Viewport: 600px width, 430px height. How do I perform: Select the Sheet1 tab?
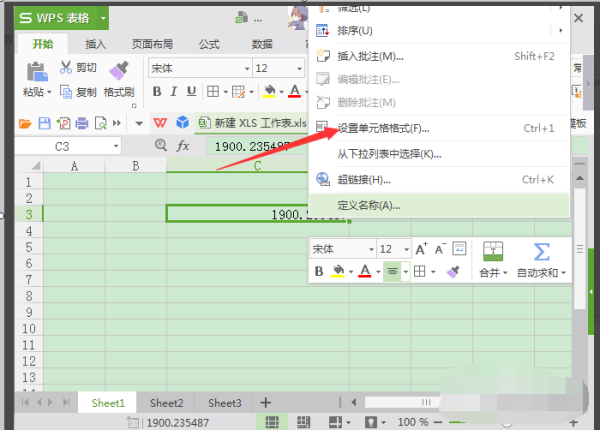point(108,403)
